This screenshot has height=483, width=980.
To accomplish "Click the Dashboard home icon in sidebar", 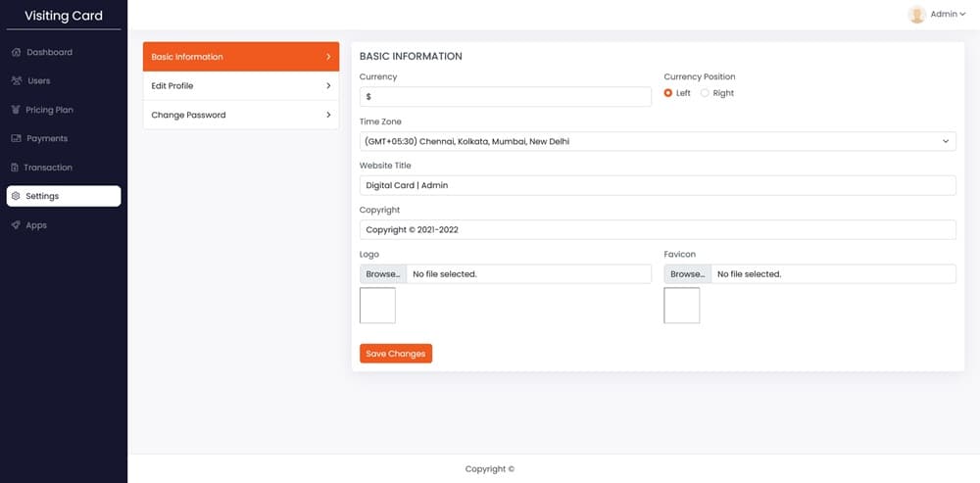I will coord(16,52).
